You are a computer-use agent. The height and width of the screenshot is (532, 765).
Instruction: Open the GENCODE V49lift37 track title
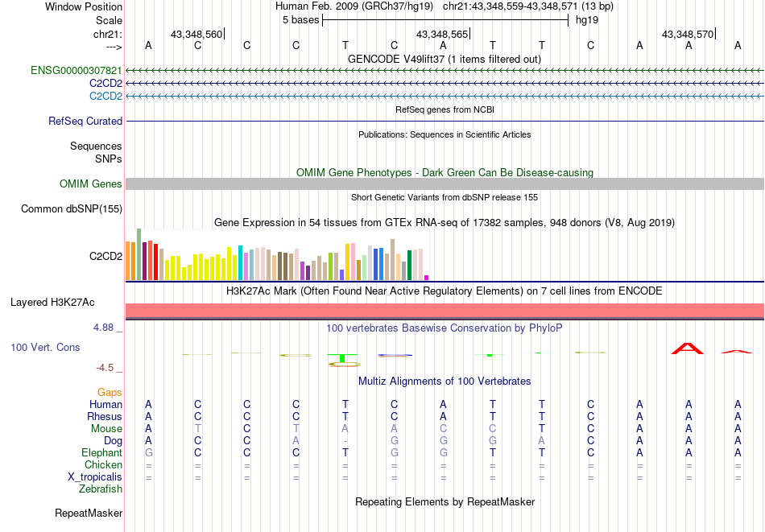point(445,59)
